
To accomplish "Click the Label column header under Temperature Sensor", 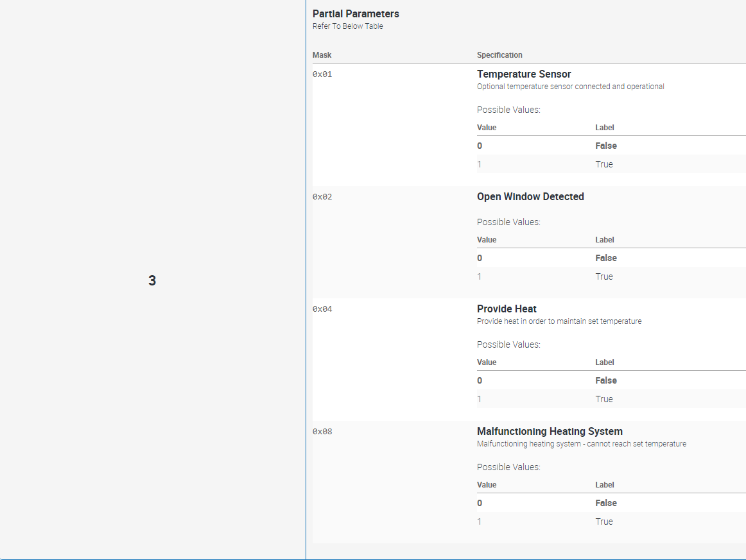I will coord(604,127).
